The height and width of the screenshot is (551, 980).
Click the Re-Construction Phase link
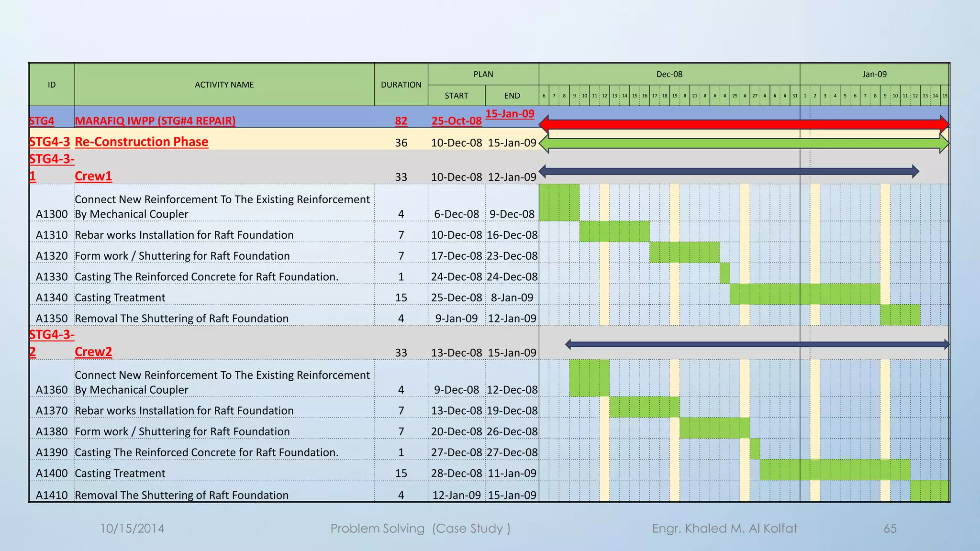(x=141, y=142)
